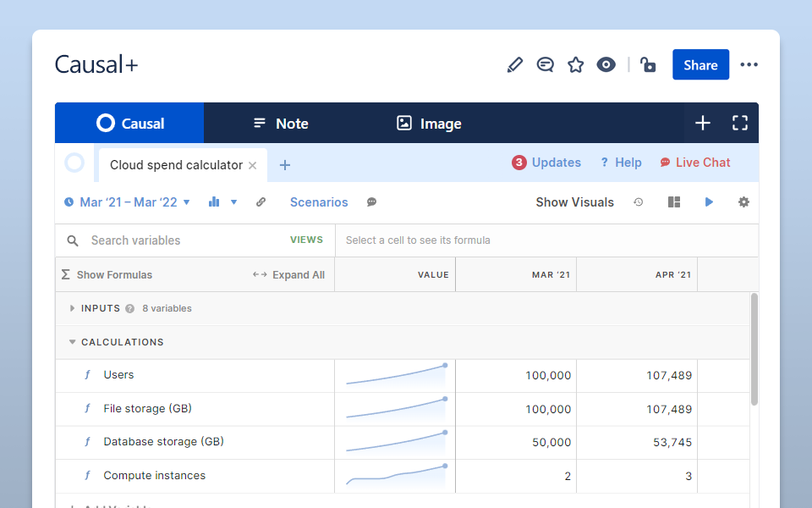This screenshot has width=812, height=508.
Task: Open the page comments icon
Action: coord(545,65)
